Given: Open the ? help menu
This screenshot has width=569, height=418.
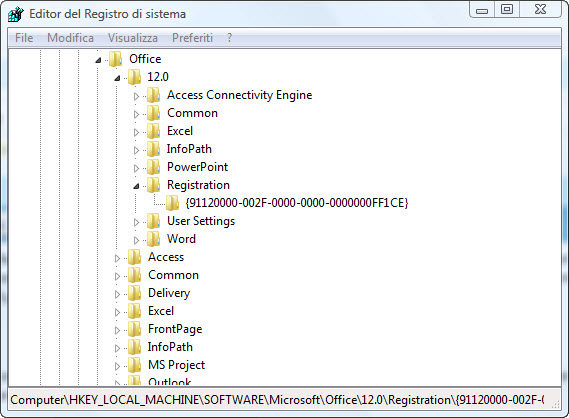Looking at the screenshot, I should click(229, 38).
